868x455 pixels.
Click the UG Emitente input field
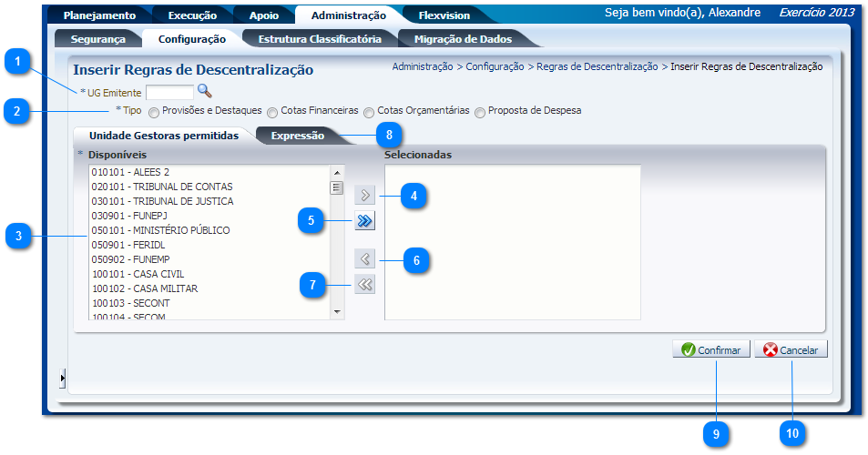pos(169,92)
